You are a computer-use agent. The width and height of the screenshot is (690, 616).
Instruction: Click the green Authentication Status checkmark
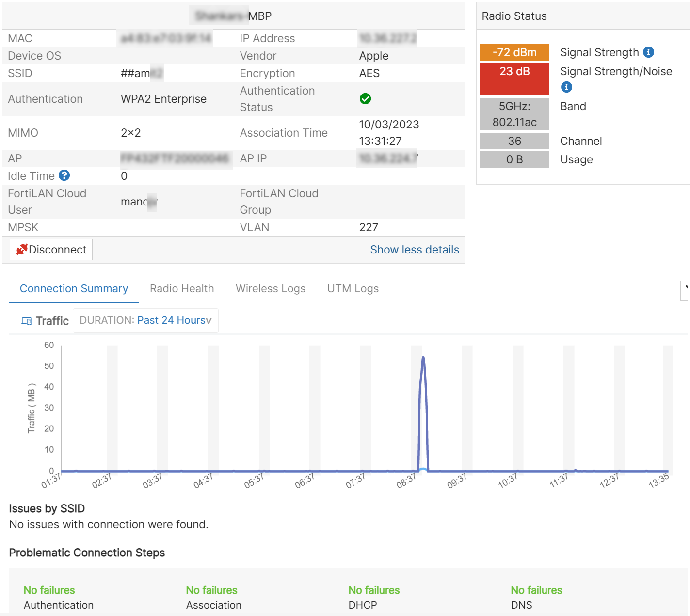pyautogui.click(x=365, y=99)
